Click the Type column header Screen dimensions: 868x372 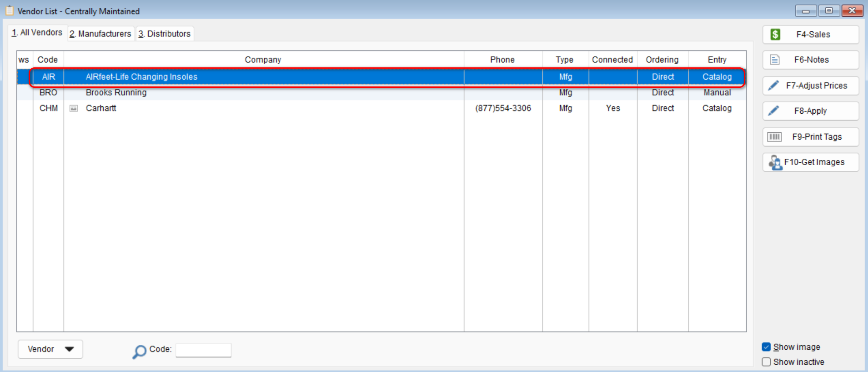point(565,60)
